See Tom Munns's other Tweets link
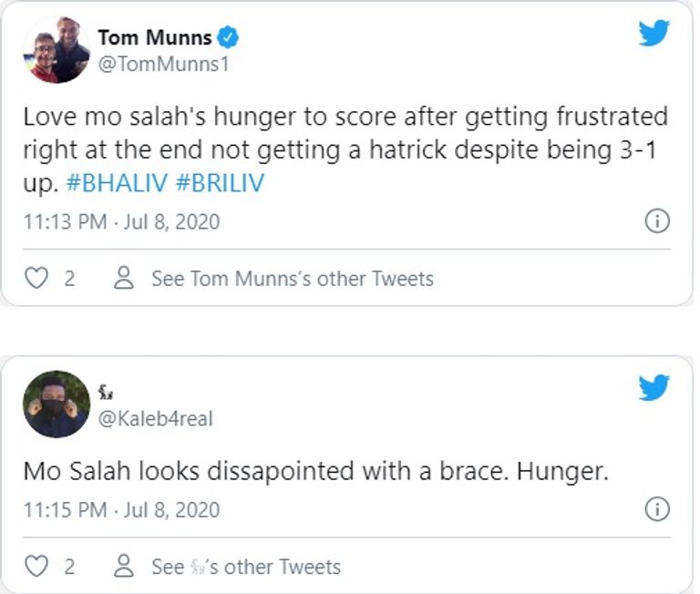This screenshot has height=594, width=700. click(x=292, y=278)
